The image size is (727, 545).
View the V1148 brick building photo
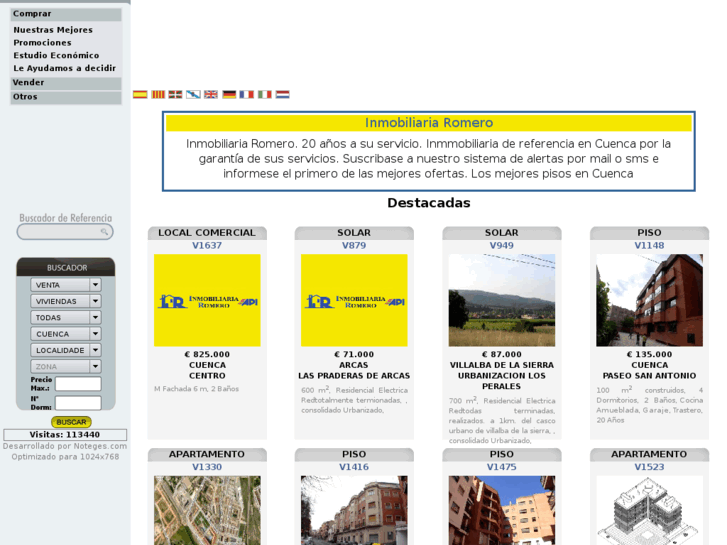[x=649, y=300]
